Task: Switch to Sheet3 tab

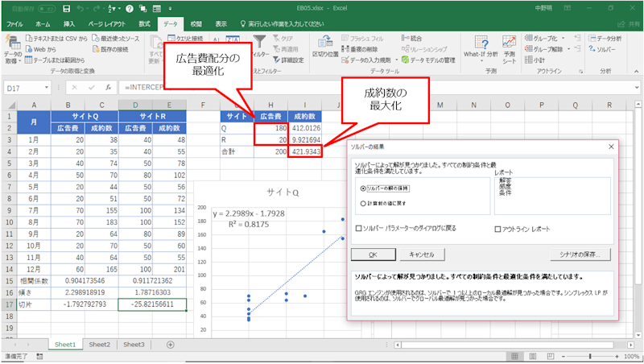Action: click(x=134, y=345)
